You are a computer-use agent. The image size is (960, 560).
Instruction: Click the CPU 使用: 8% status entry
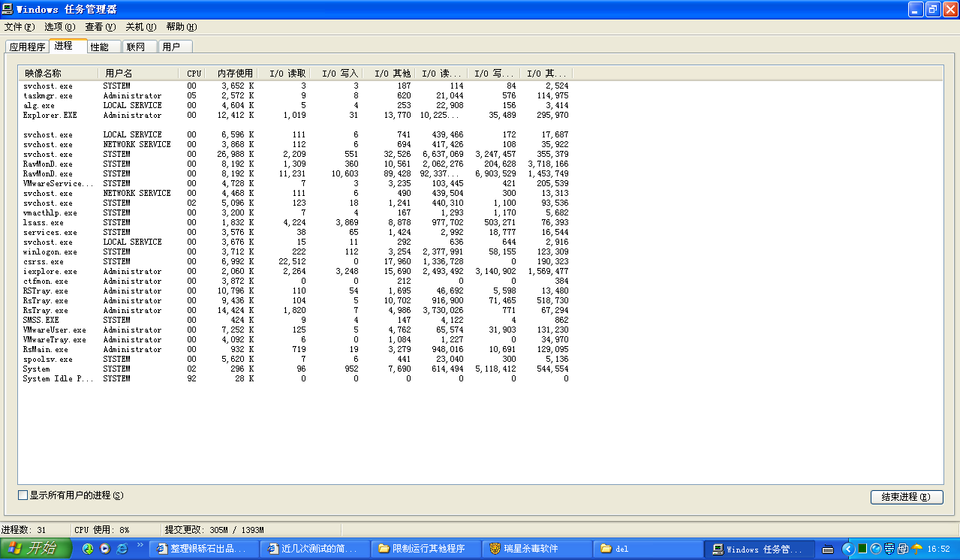(116, 529)
